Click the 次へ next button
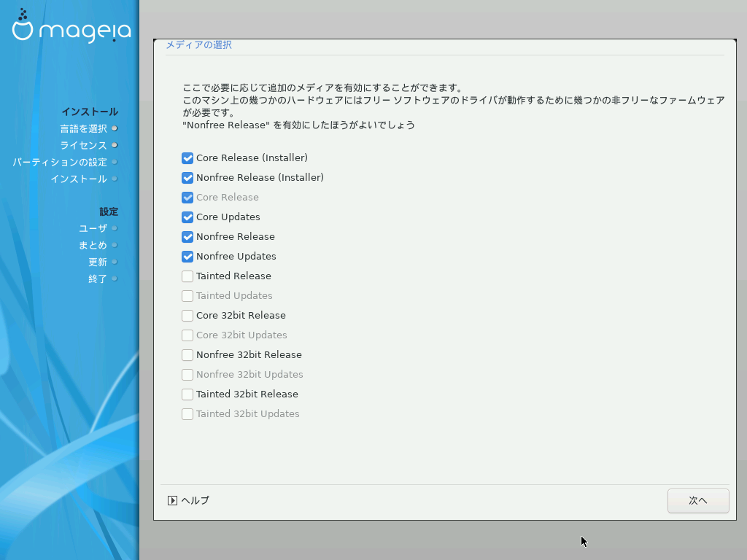747x560 pixels. [x=698, y=500]
